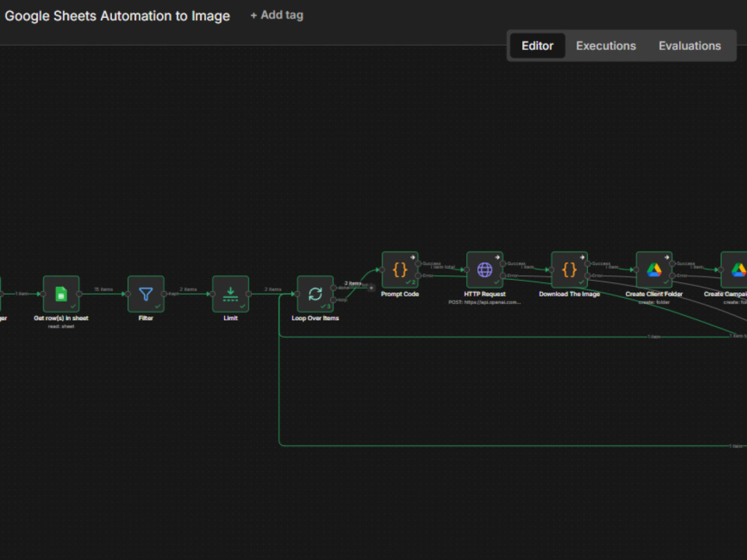Click the workflow title Google Sheets Automation to Image
This screenshot has height=560, width=747.
(x=117, y=16)
